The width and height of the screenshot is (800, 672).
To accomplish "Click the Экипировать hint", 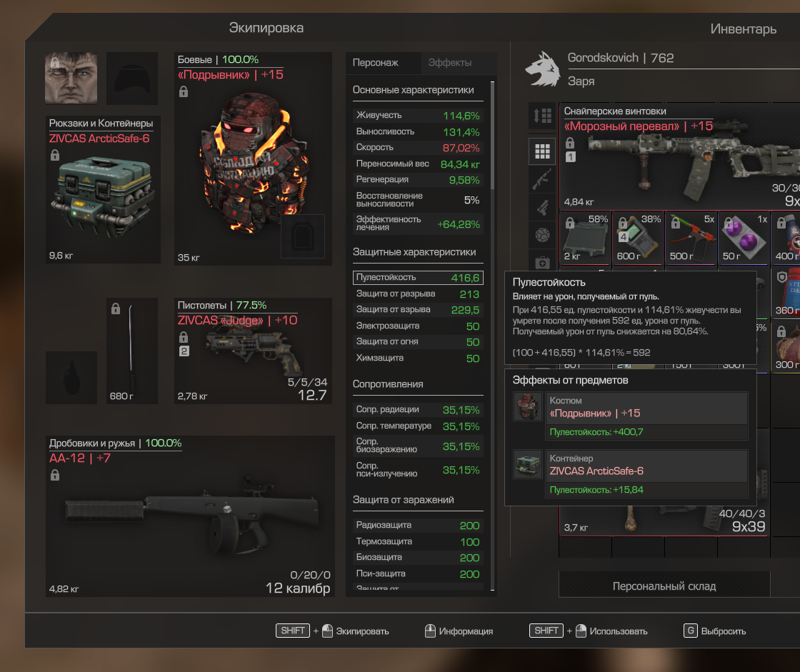I will tap(333, 631).
